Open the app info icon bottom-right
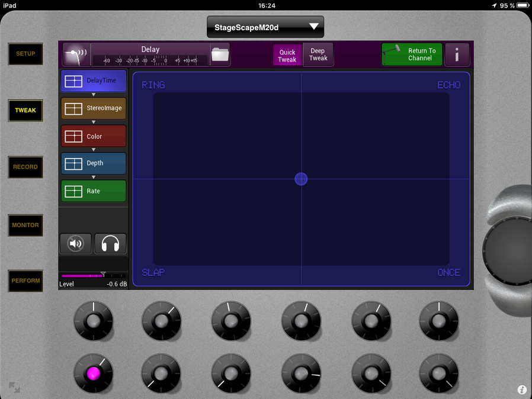Image resolution: width=532 pixels, height=399 pixels. click(x=522, y=390)
